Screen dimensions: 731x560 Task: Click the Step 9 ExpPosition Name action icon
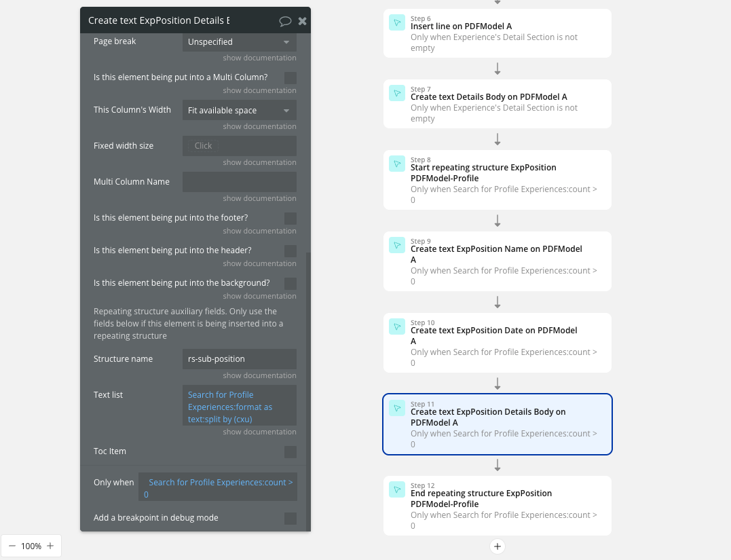(x=397, y=245)
